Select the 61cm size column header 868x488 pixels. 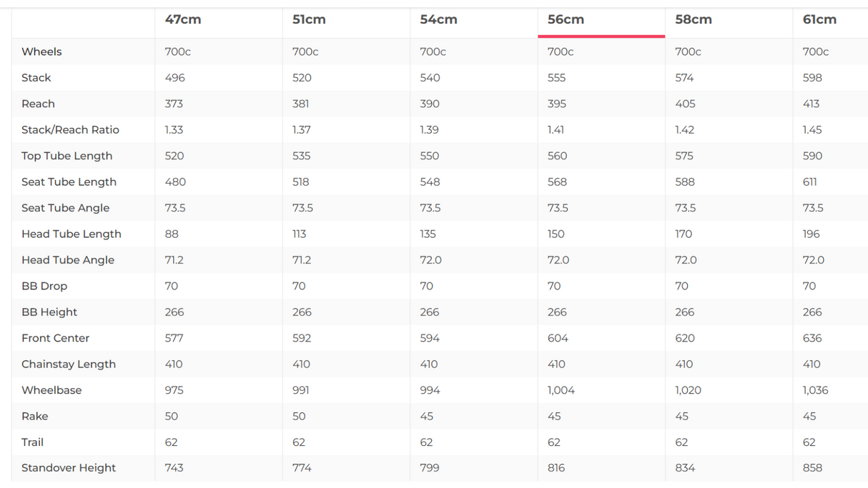point(819,20)
